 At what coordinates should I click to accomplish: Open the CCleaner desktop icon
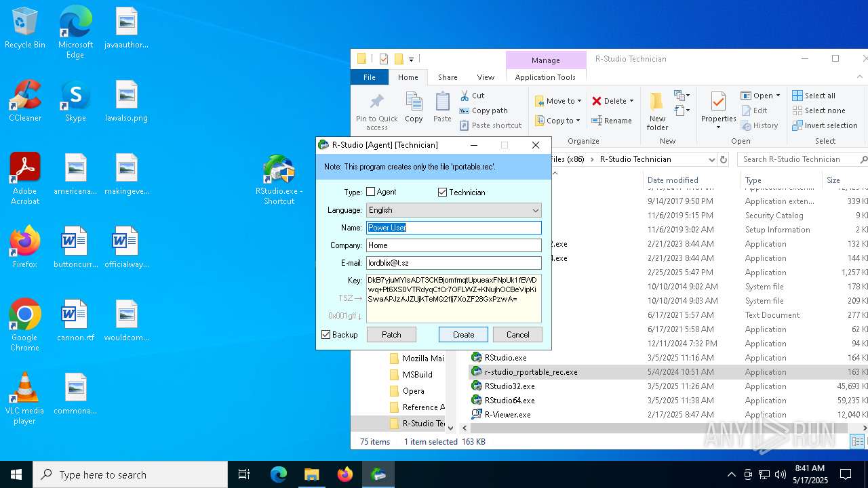(25, 102)
